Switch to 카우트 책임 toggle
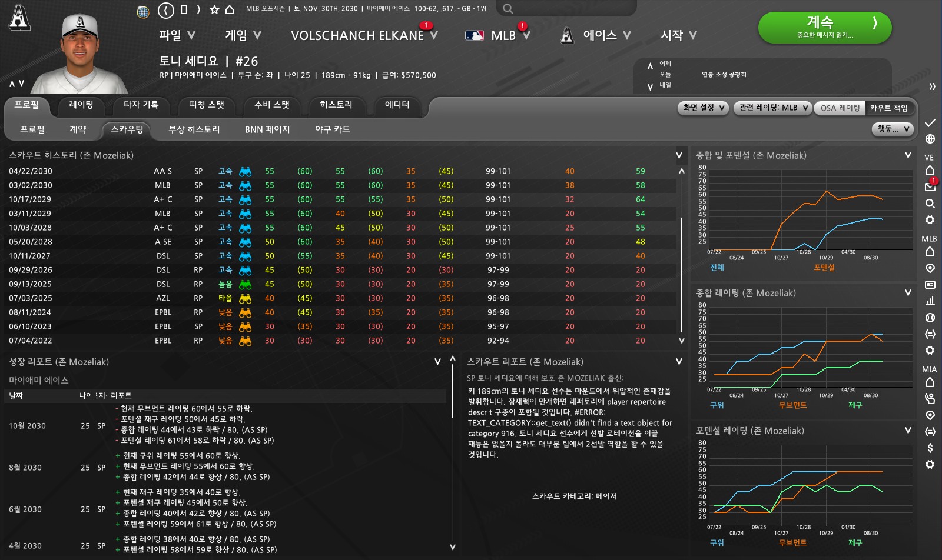The width and height of the screenshot is (942, 560). click(x=889, y=108)
